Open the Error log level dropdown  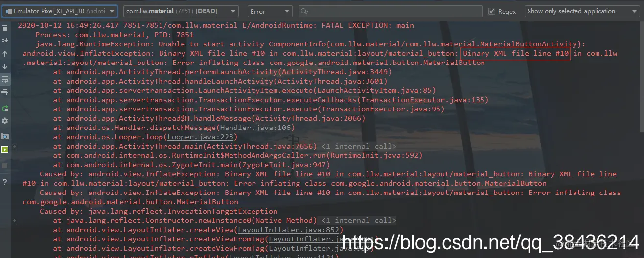click(270, 11)
